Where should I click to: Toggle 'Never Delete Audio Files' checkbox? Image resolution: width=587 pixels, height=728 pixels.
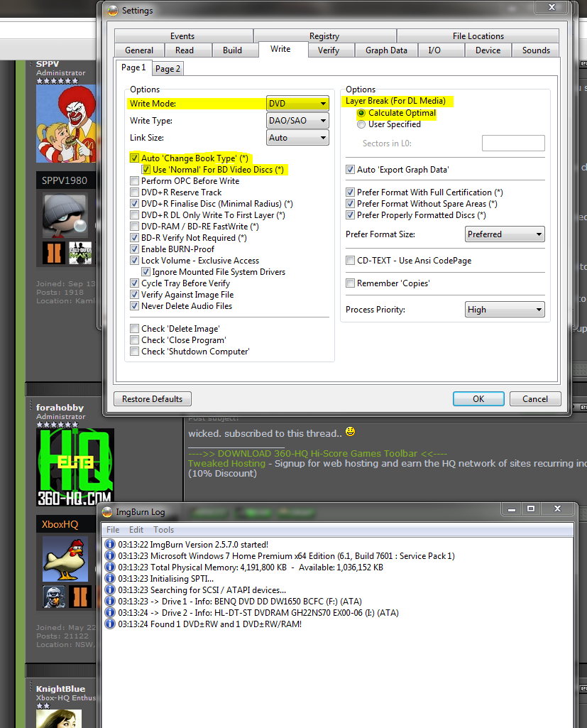pos(135,306)
